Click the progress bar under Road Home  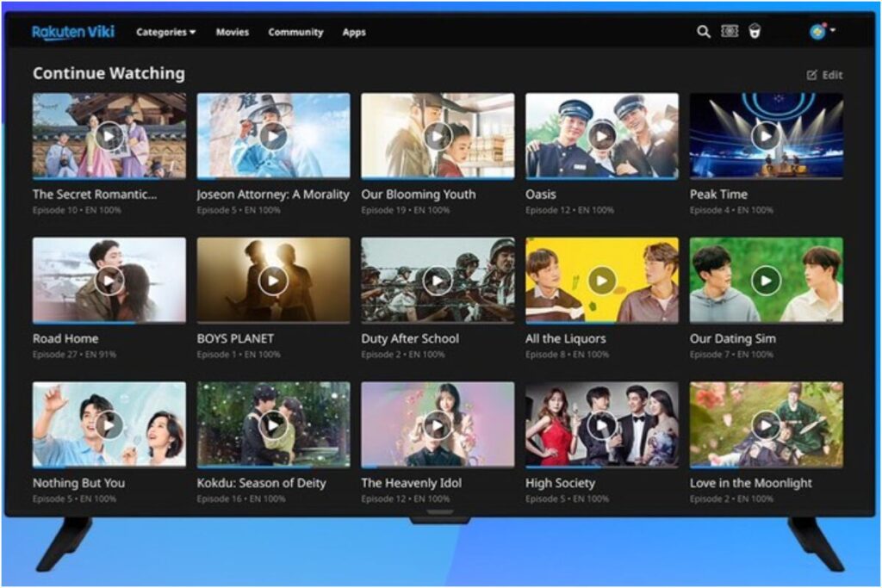tap(109, 323)
